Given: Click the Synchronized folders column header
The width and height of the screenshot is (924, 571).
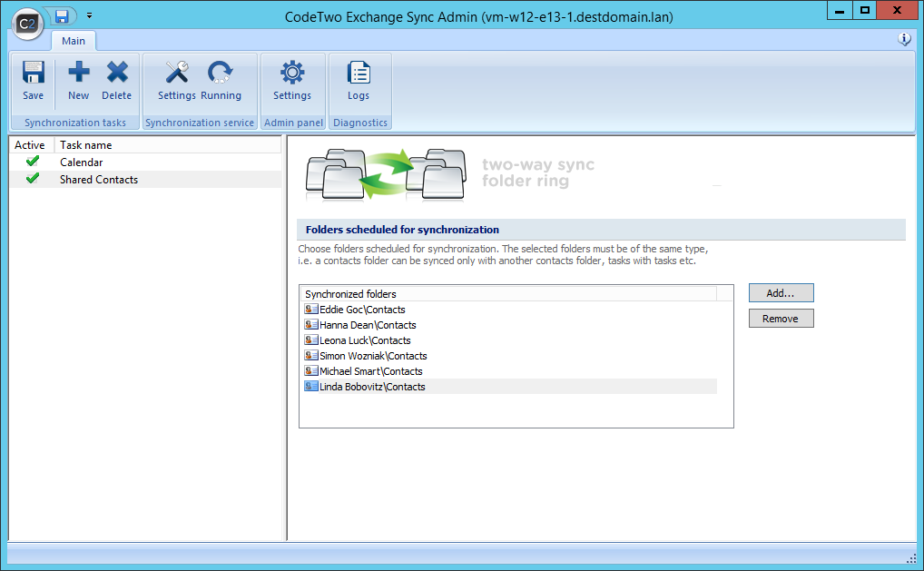Looking at the screenshot, I should pos(509,293).
